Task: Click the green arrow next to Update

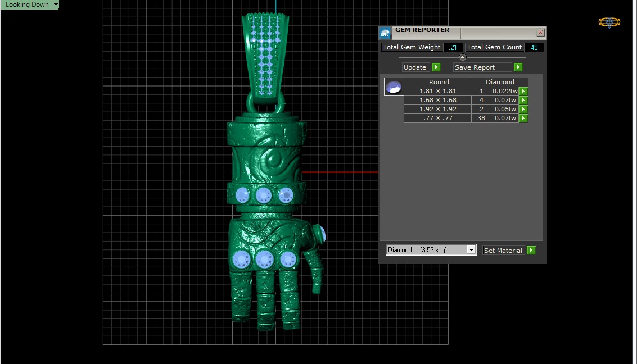Action: tap(436, 67)
